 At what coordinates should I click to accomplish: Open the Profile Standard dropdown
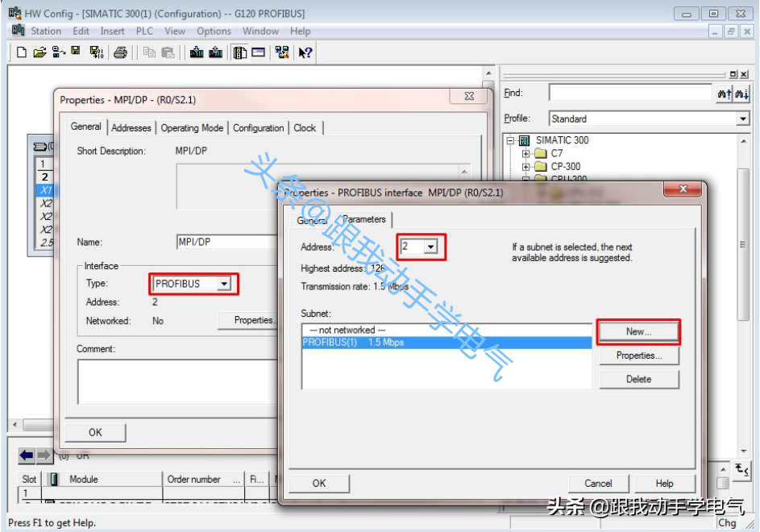click(742, 118)
